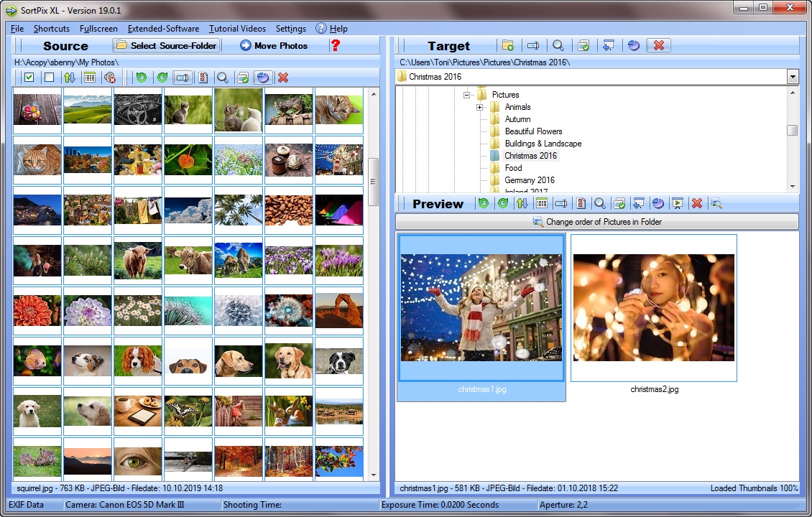Switch to list view in the Source toolbar
The image size is (812, 517).
89,78
